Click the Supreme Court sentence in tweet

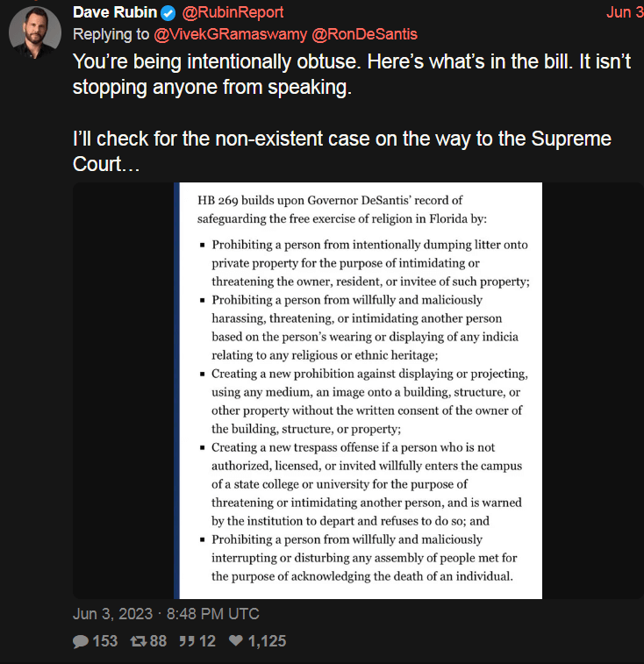click(x=342, y=151)
